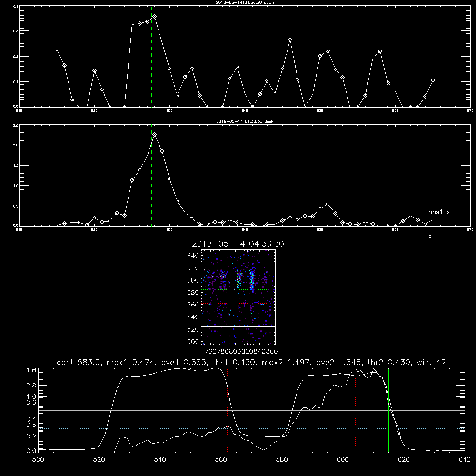Open the central heatmap image
The height and width of the screenshot is (476, 476).
[x=238, y=297]
